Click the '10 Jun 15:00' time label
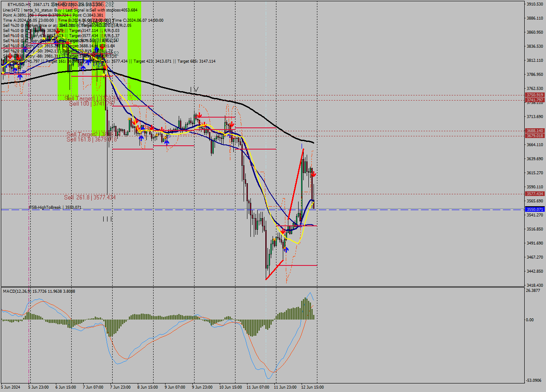 point(231,387)
